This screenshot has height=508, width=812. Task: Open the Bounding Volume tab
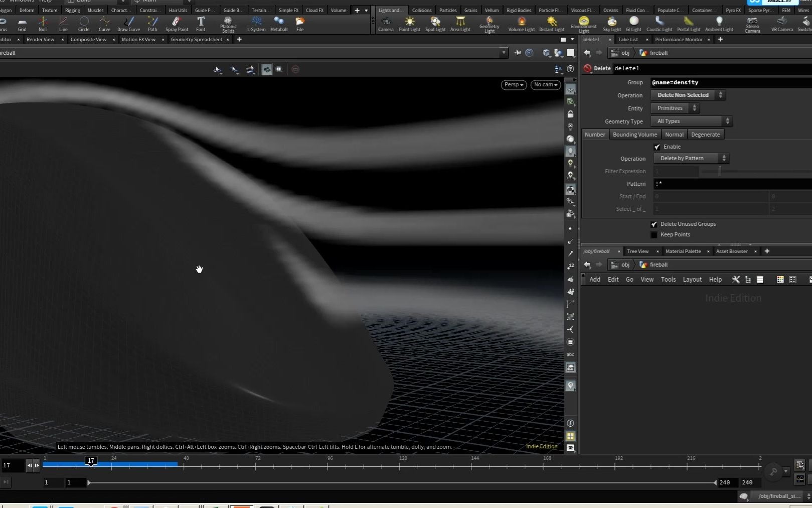[634, 135]
